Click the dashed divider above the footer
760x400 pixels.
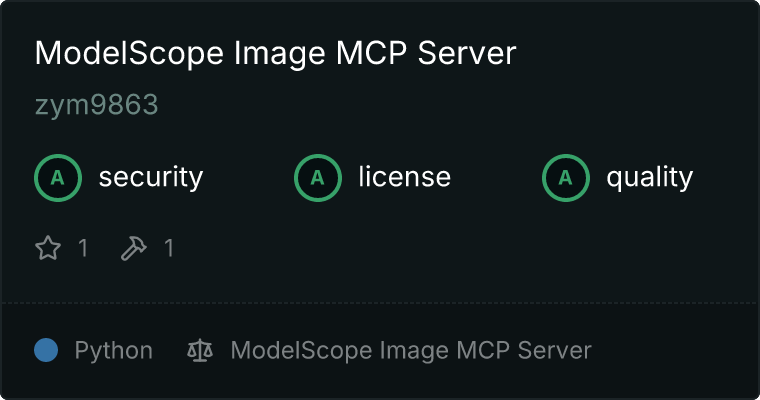click(380, 303)
